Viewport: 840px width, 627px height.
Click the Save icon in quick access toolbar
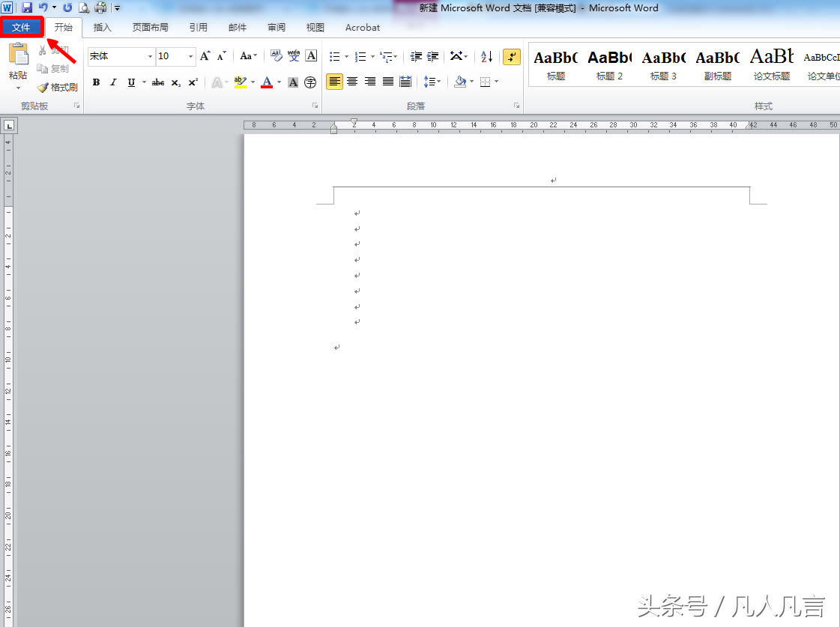27,7
